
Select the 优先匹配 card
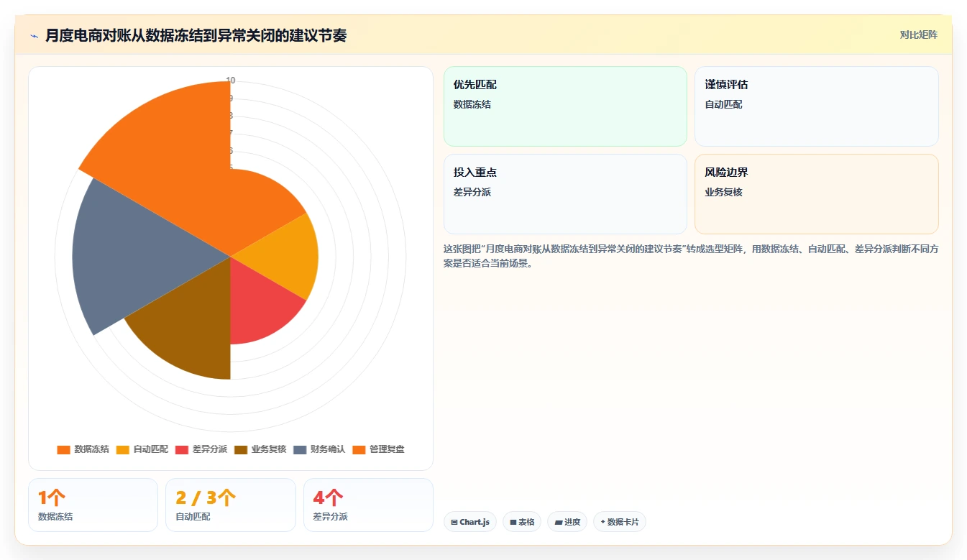coord(565,106)
